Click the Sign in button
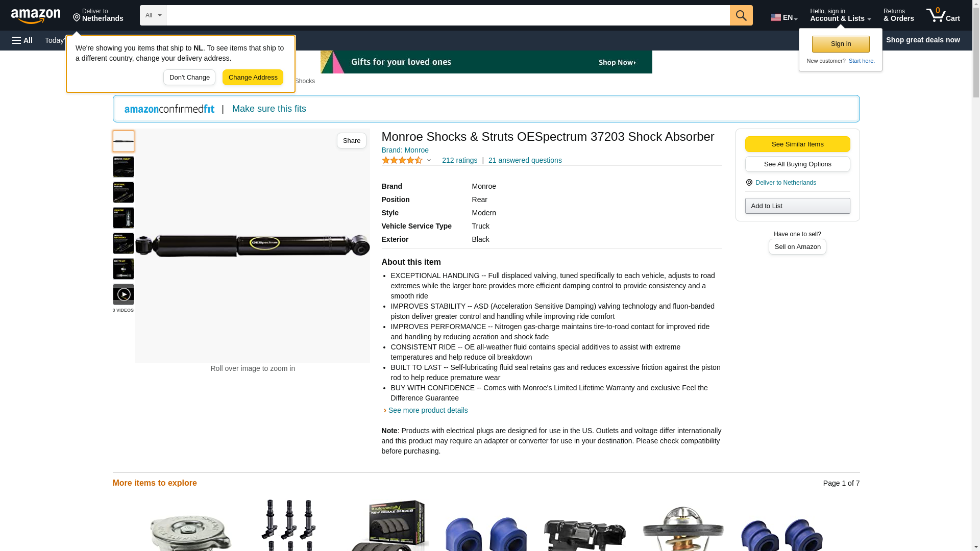This screenshot has height=551, width=980. tap(840, 44)
